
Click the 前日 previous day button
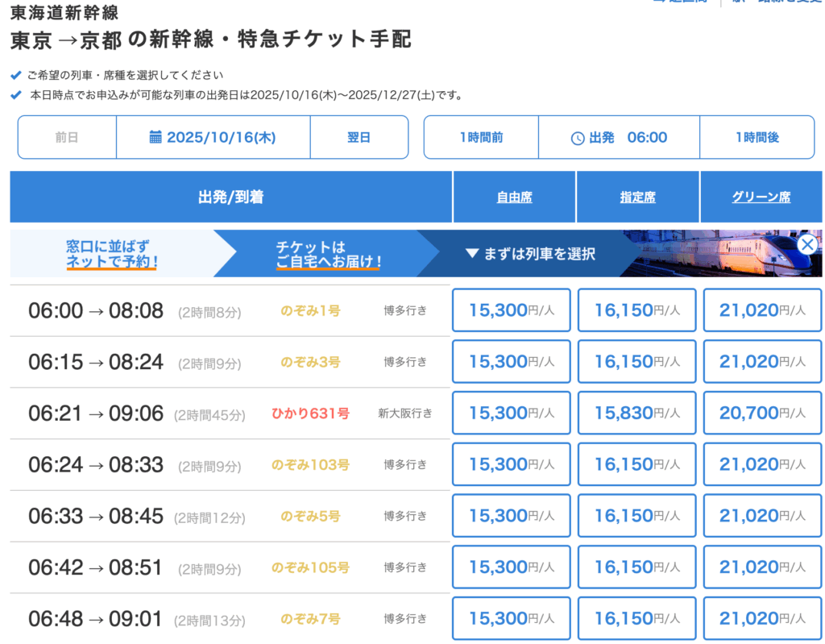pyautogui.click(x=67, y=138)
